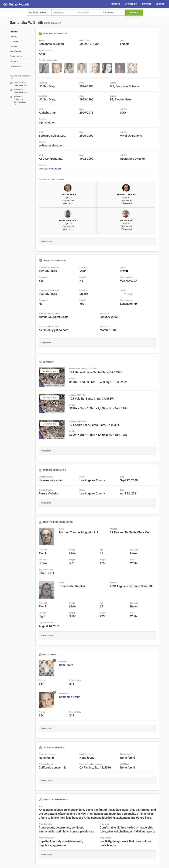
Task: Expand Comments in Contact Information section
Action: [97, 343]
